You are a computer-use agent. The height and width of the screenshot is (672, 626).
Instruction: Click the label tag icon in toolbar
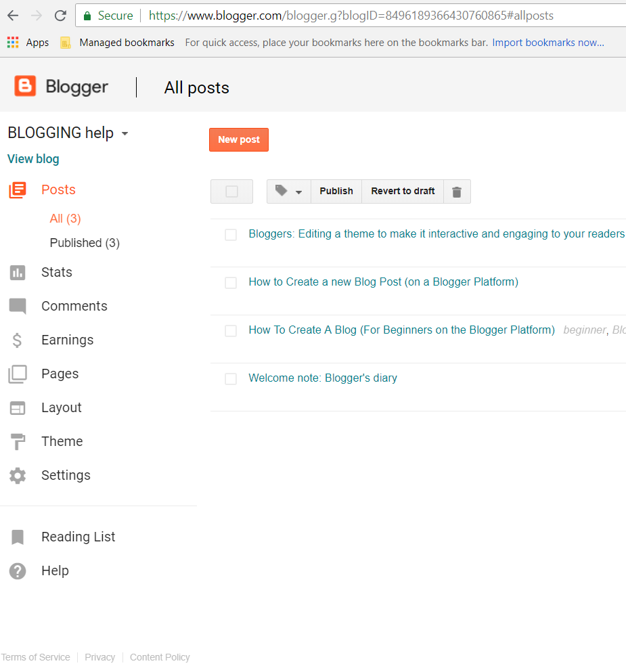coord(281,191)
